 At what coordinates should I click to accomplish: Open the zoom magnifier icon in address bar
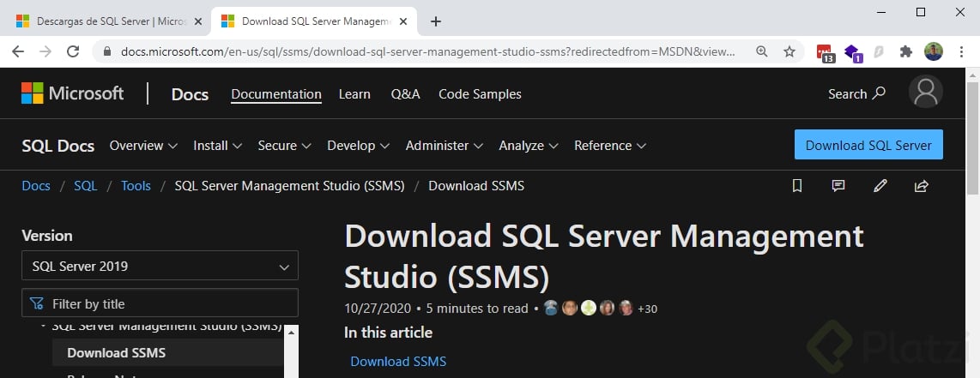761,51
